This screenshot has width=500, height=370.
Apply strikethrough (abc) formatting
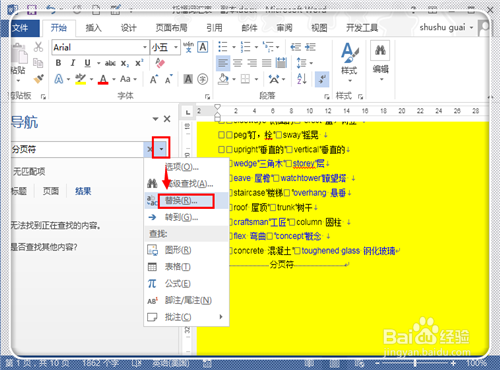click(x=110, y=63)
